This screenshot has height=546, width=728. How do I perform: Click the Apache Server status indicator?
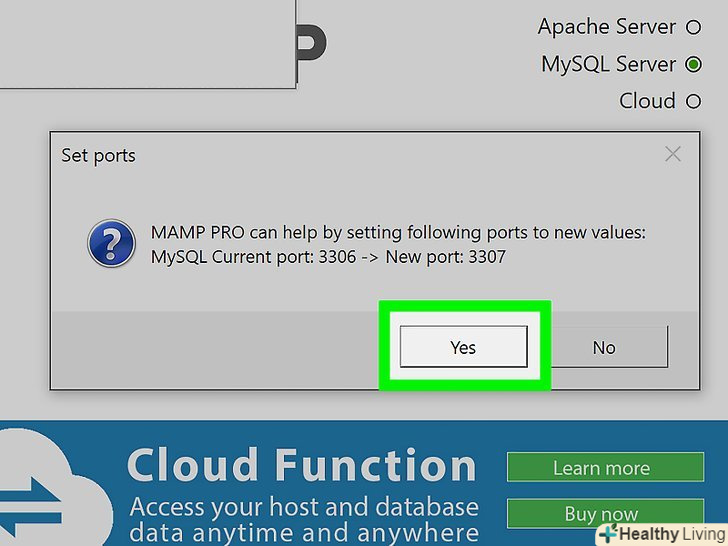tap(693, 27)
